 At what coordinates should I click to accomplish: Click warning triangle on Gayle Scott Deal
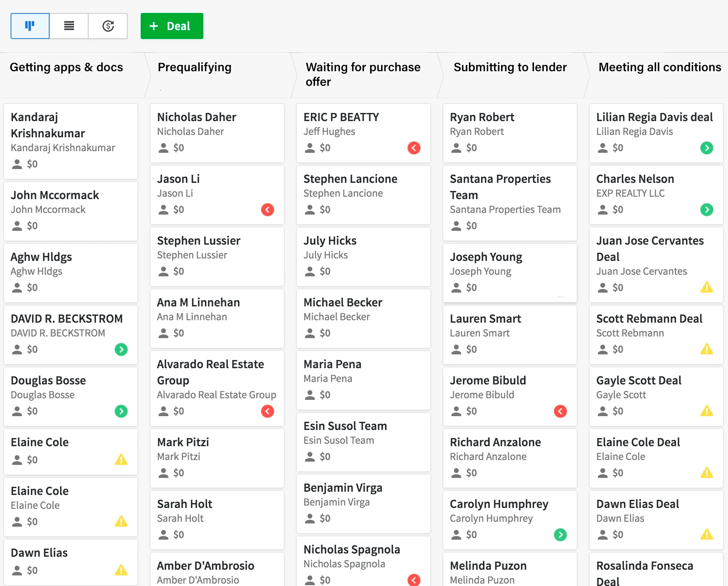point(706,411)
